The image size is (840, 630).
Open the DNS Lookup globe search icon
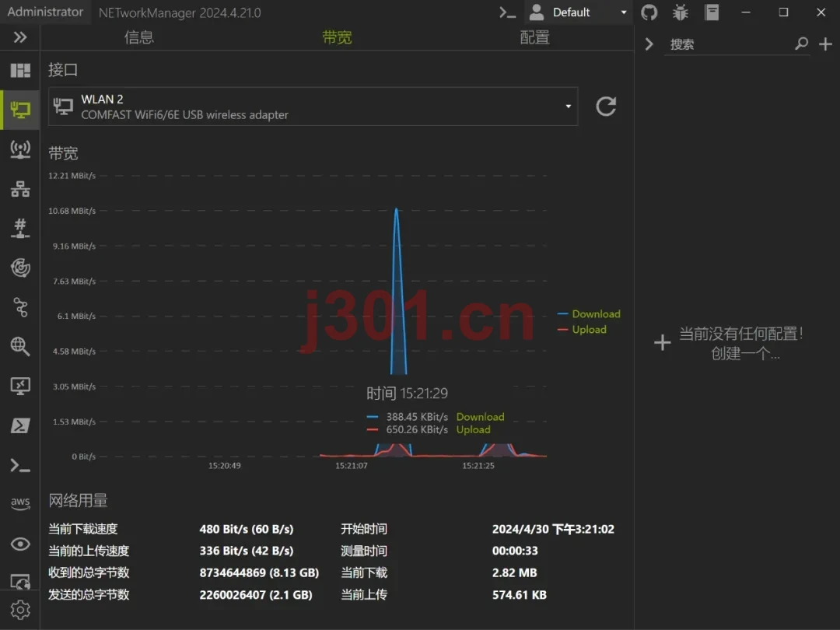(x=19, y=347)
